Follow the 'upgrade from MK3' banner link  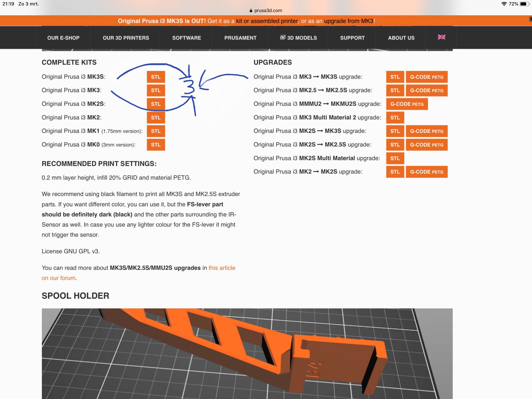[349, 21]
